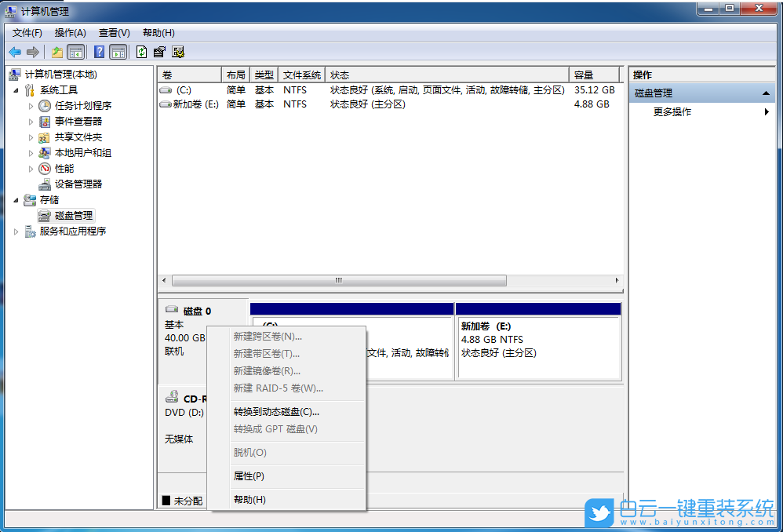The height and width of the screenshot is (532, 783).
Task: Open help with the blue question mark icon
Action: coord(100,52)
